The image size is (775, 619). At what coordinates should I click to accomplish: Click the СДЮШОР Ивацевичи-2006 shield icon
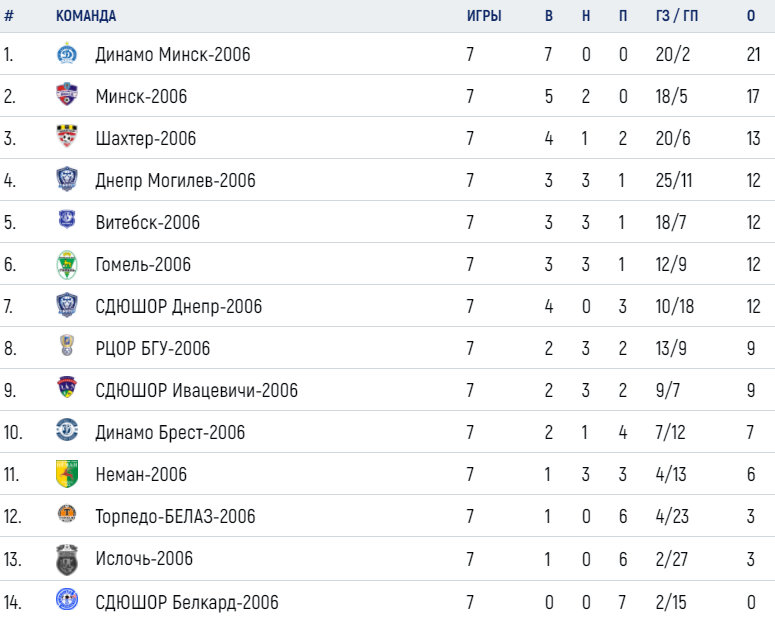coord(67,387)
